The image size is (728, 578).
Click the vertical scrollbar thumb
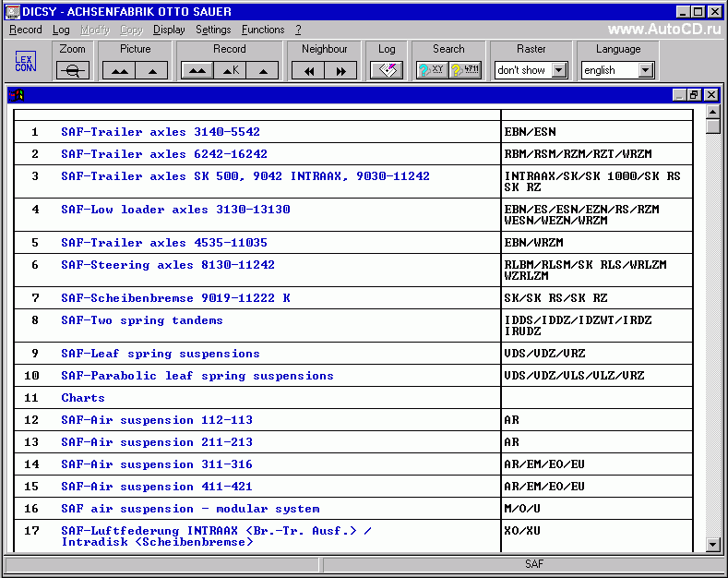click(x=712, y=126)
